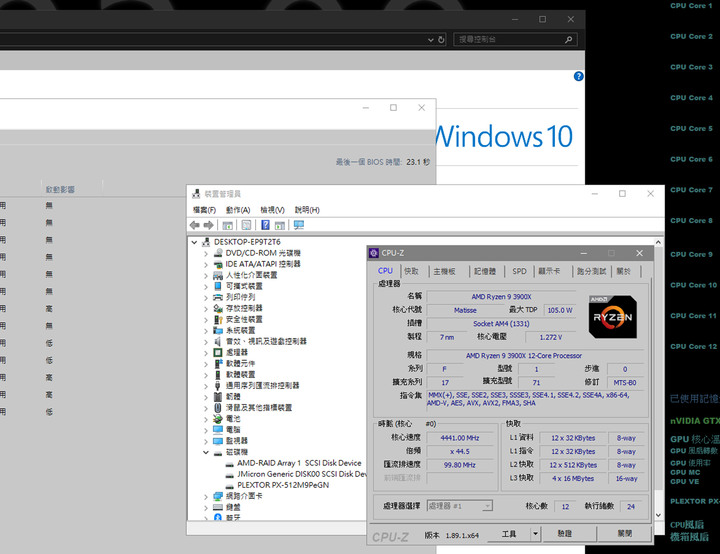Click the AMD Ryzen 9 3900X 12-Core Processor text
Viewport: 720px width, 554px height.
[523, 356]
